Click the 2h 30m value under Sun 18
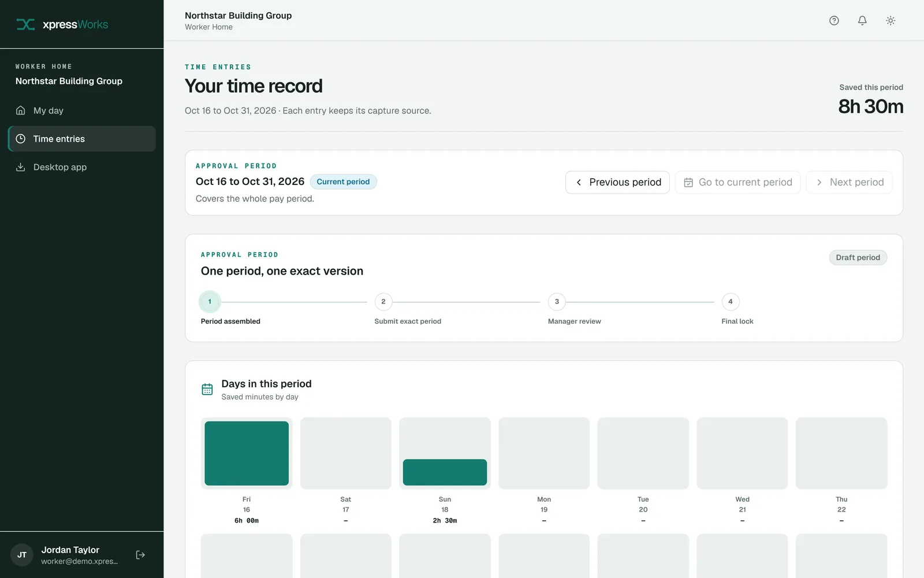The height and width of the screenshot is (578, 924). click(x=445, y=521)
